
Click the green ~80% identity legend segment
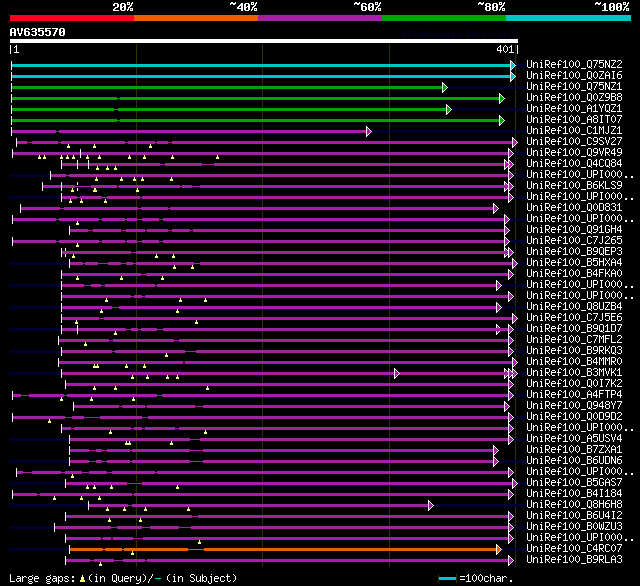444,18
